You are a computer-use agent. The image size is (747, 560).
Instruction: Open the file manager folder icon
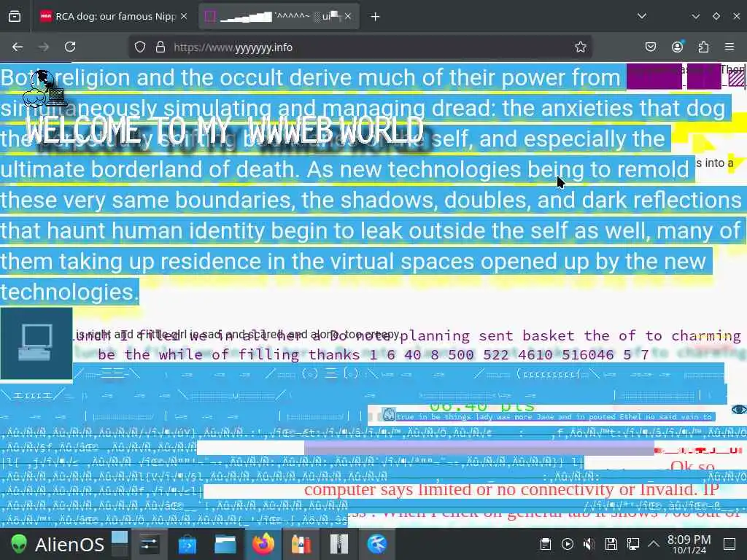pos(225,544)
